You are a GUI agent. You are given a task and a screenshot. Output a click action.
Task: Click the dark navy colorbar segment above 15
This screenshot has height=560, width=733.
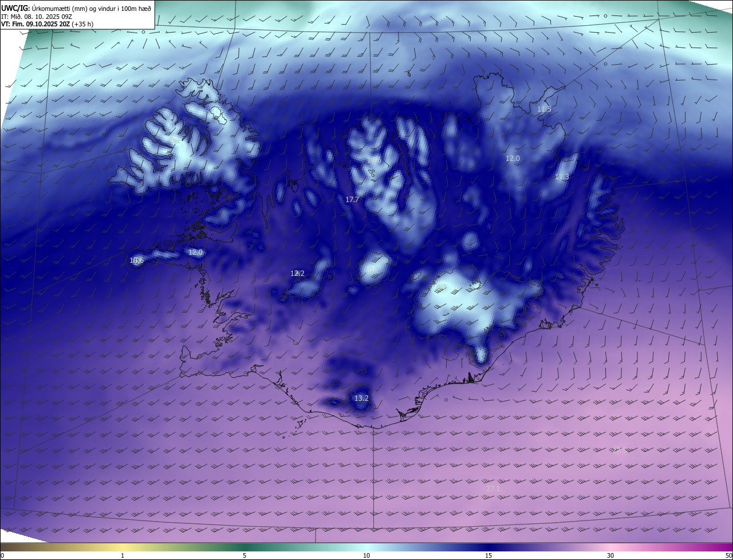point(488,547)
